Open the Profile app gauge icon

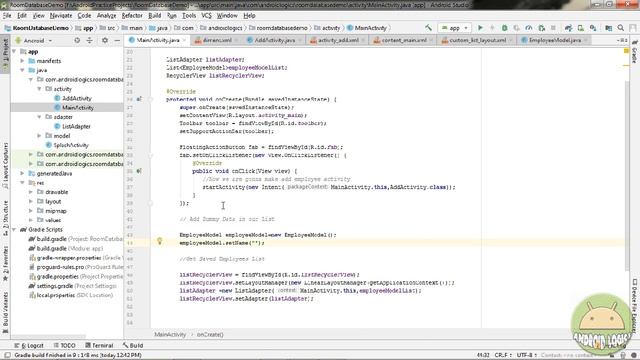point(529,28)
